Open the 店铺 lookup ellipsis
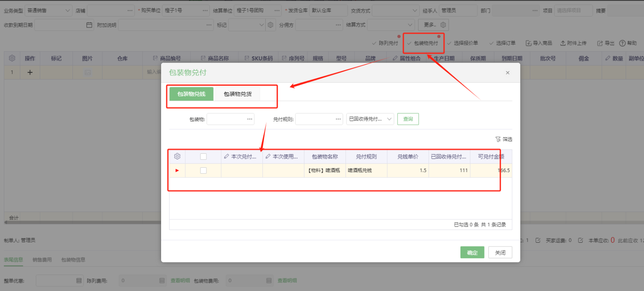This screenshot has width=644, height=291. [129, 10]
